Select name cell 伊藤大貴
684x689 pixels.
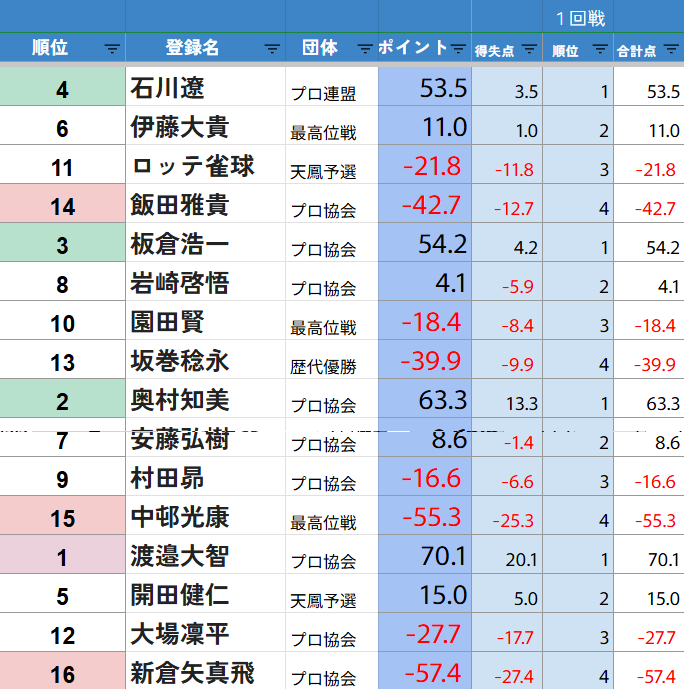pyautogui.click(x=206, y=125)
